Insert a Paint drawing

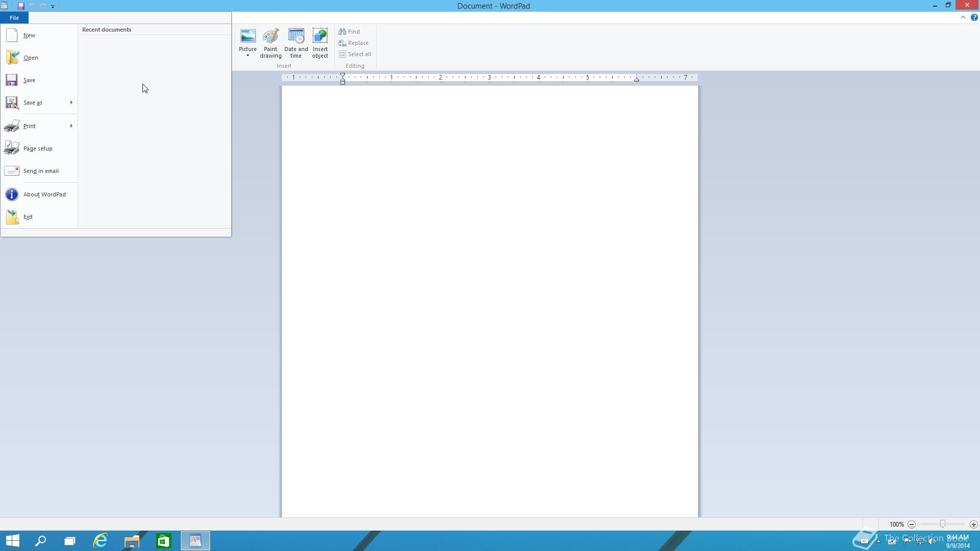tap(271, 43)
